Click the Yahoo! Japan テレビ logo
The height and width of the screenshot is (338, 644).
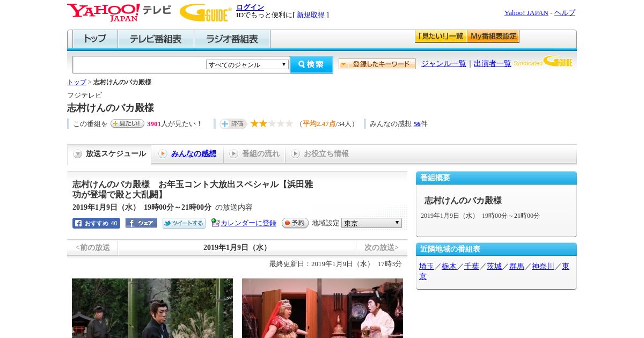pyautogui.click(x=119, y=12)
